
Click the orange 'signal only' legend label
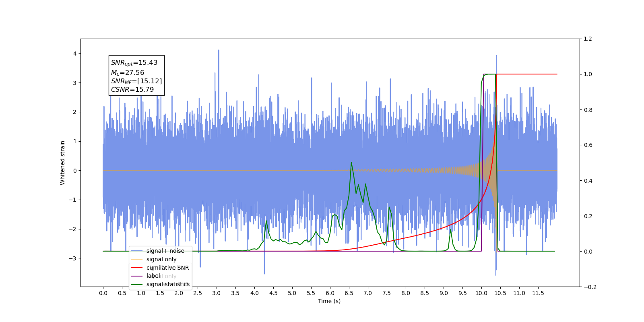[x=161, y=259]
